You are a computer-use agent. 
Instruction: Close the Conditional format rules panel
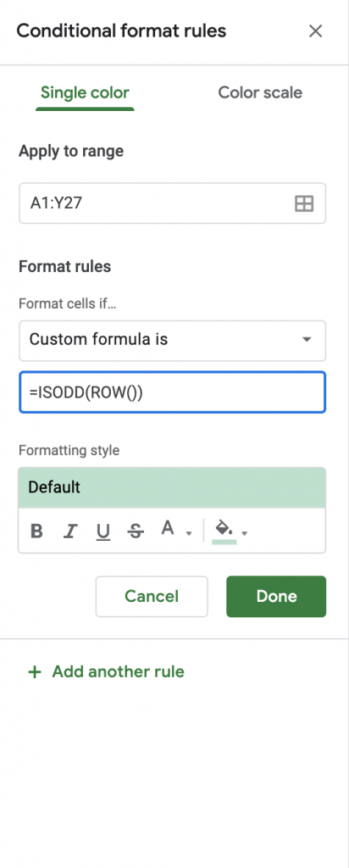click(315, 31)
